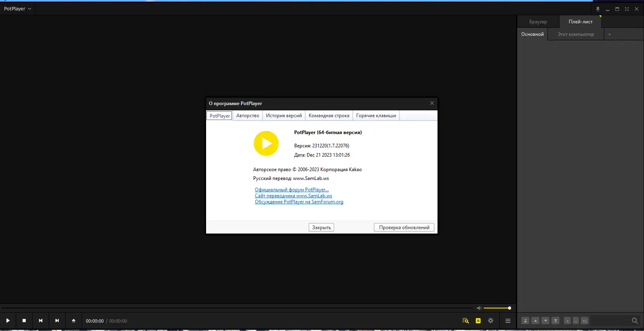Screen dimensions: 644x331
Task: Move playlist item to the top
Action: 525,321
